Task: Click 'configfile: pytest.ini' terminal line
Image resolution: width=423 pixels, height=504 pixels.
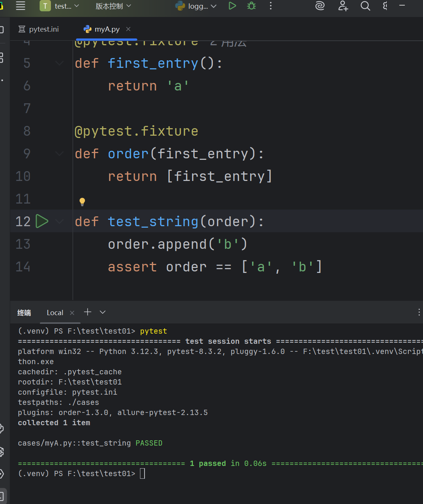Action: tap(68, 392)
